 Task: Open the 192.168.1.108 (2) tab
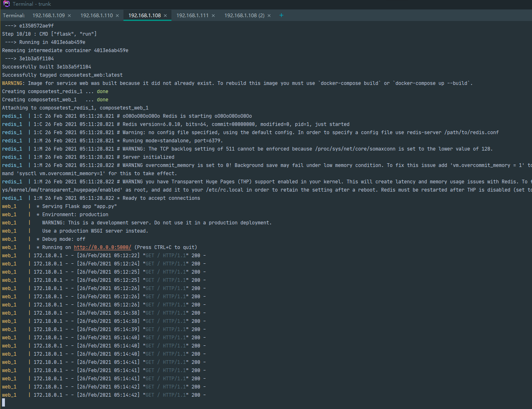pos(244,16)
